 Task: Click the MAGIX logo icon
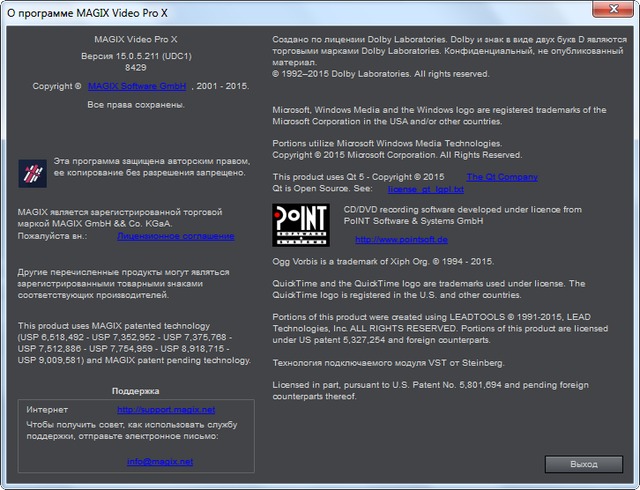(x=33, y=174)
